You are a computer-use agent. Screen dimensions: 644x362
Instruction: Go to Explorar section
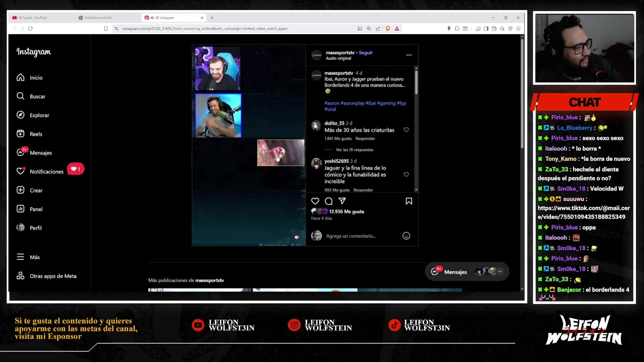[33, 115]
